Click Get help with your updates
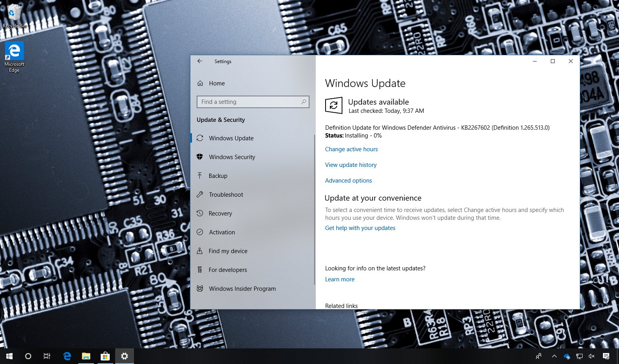 tap(360, 228)
